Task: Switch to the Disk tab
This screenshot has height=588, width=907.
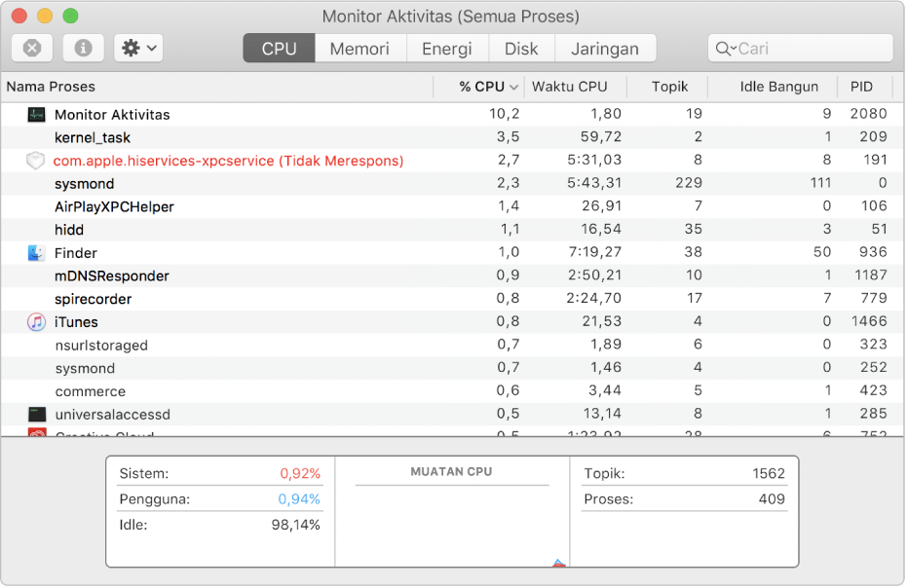Action: pyautogui.click(x=521, y=48)
